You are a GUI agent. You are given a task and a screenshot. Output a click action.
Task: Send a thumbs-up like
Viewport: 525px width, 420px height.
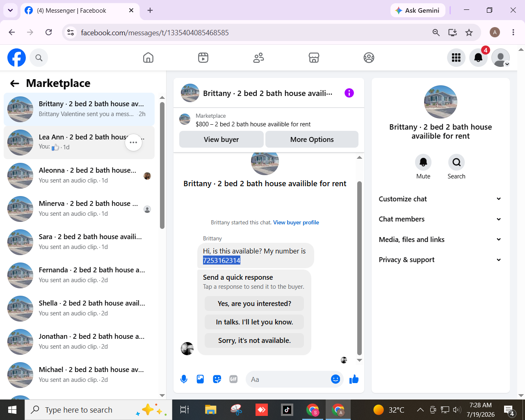[x=354, y=379]
